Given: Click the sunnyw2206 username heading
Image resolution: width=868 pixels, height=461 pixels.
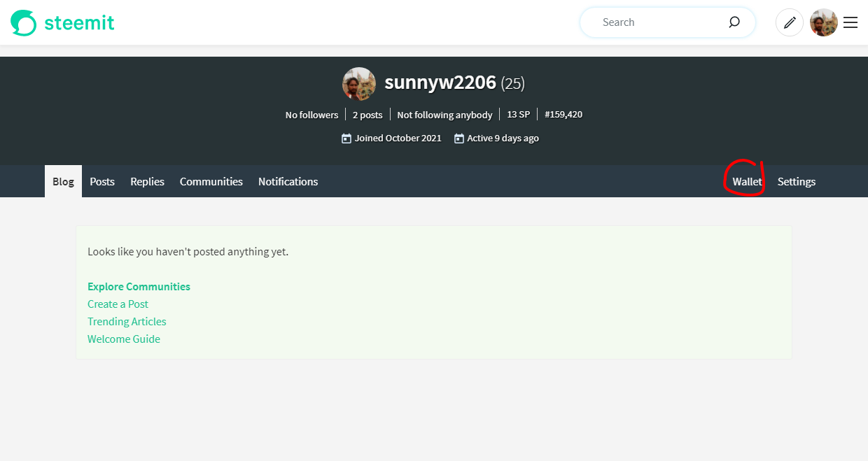Looking at the screenshot, I should (x=440, y=83).
